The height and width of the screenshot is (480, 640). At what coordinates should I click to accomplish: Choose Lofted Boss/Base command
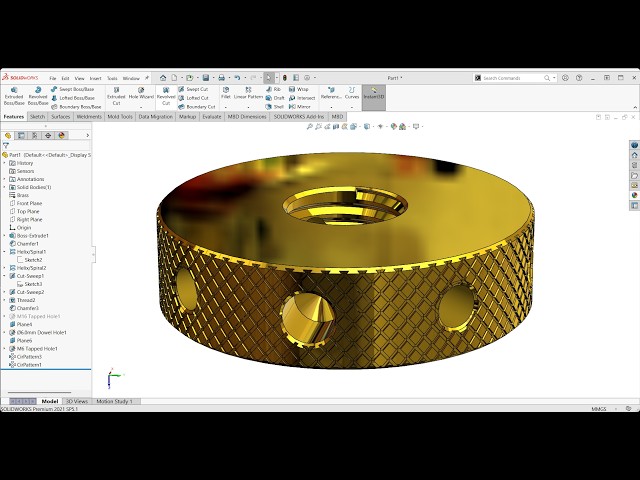pos(73,98)
